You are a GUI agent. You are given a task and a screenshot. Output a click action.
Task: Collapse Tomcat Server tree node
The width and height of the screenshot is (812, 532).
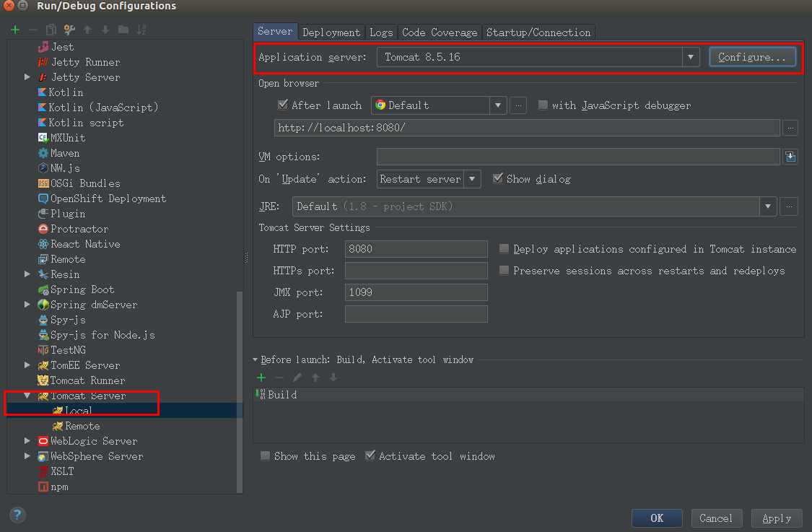[x=27, y=396]
